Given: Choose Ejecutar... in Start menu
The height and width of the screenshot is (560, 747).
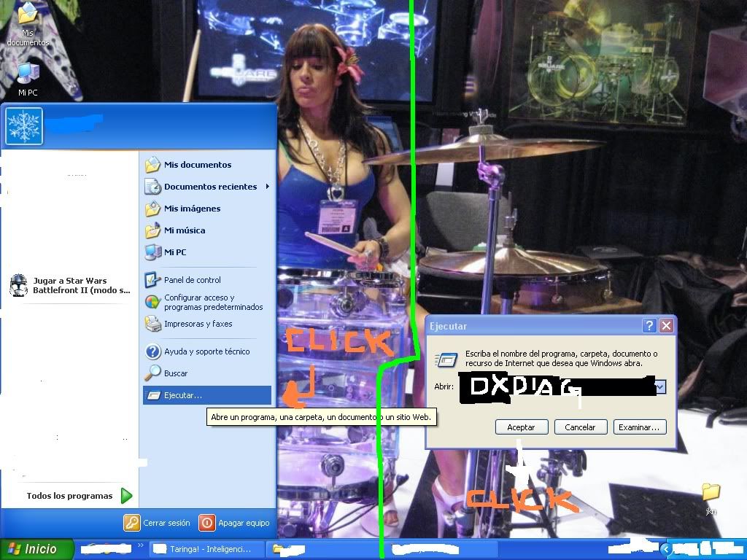Looking at the screenshot, I should [207, 395].
